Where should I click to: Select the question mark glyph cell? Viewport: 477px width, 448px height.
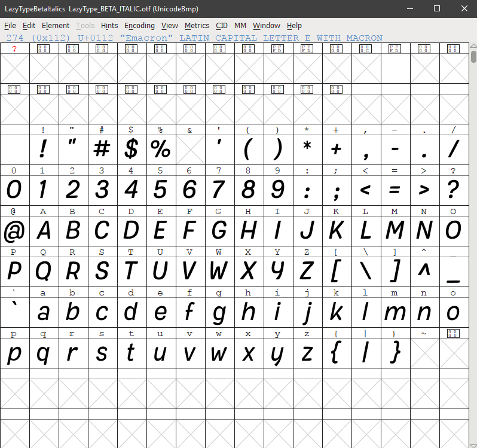453,190
